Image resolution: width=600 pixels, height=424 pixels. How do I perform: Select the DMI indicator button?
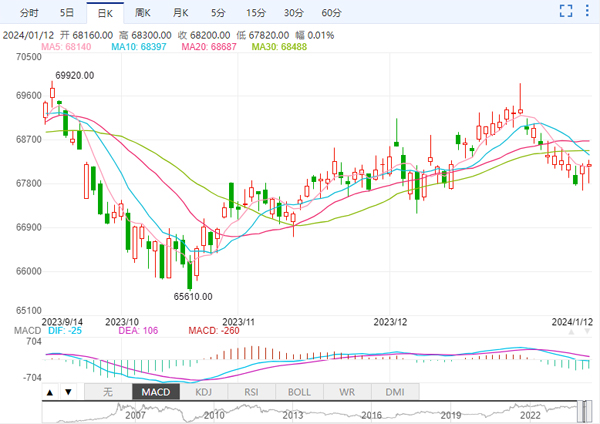(x=395, y=392)
